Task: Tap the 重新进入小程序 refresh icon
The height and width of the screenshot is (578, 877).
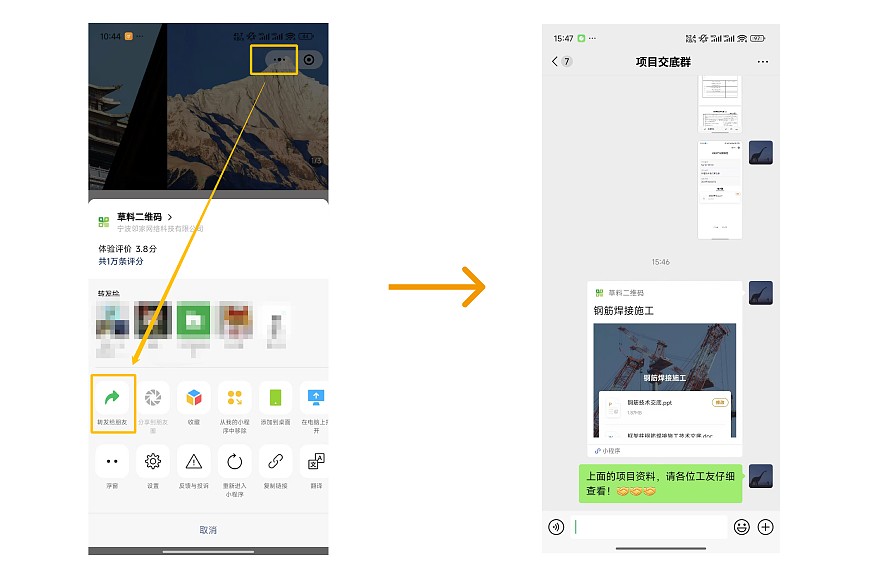Action: point(235,462)
